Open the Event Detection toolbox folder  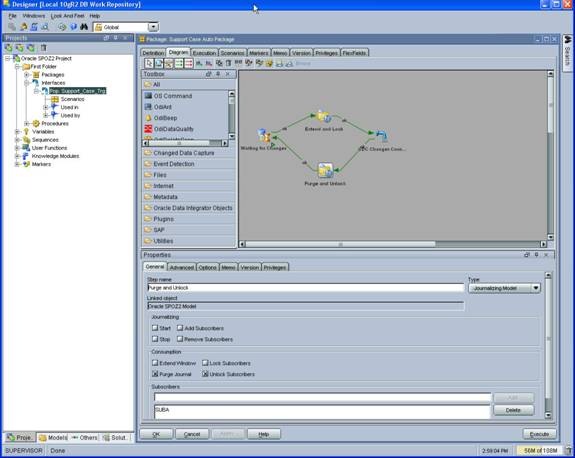pos(188,164)
